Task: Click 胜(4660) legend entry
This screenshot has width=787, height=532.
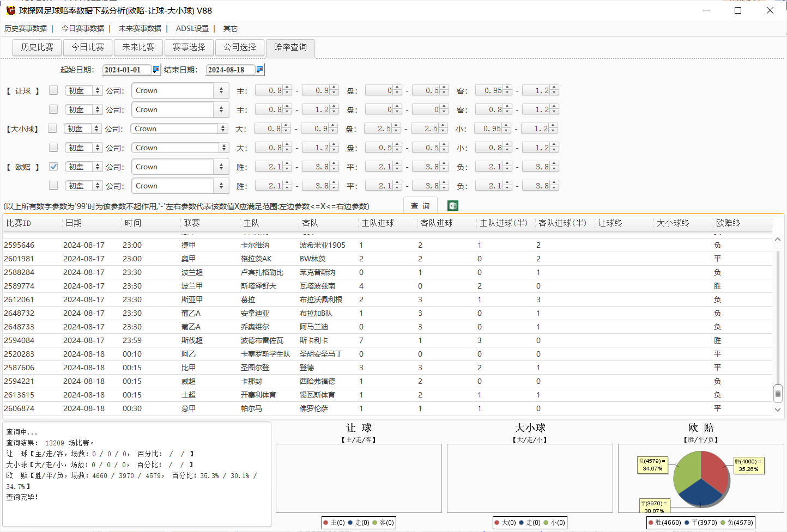Action: point(665,522)
